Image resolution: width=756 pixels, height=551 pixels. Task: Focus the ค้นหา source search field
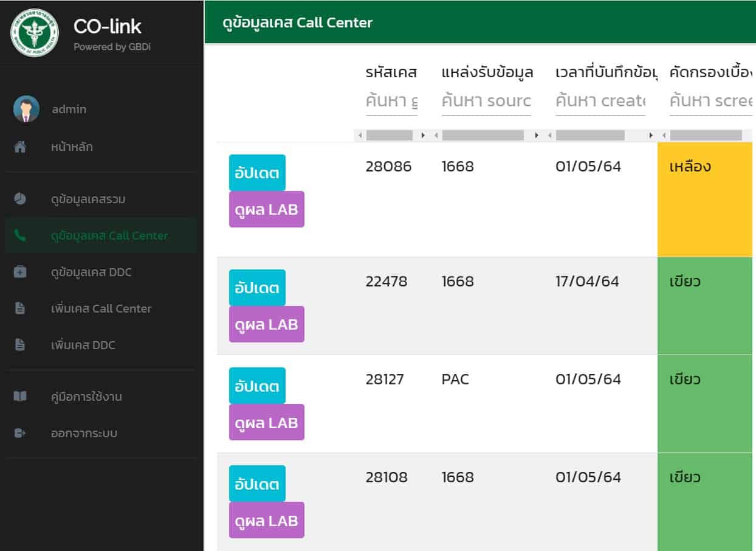click(x=486, y=101)
